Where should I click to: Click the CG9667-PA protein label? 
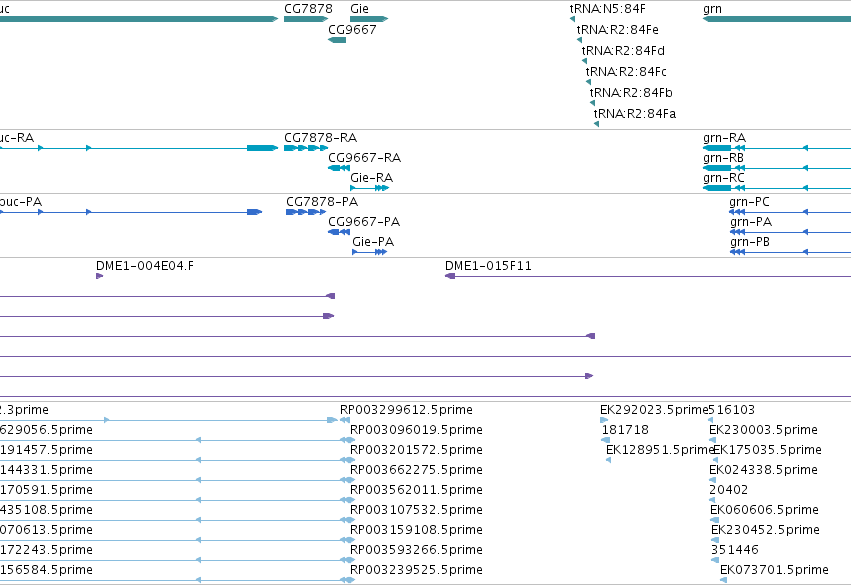364,222
